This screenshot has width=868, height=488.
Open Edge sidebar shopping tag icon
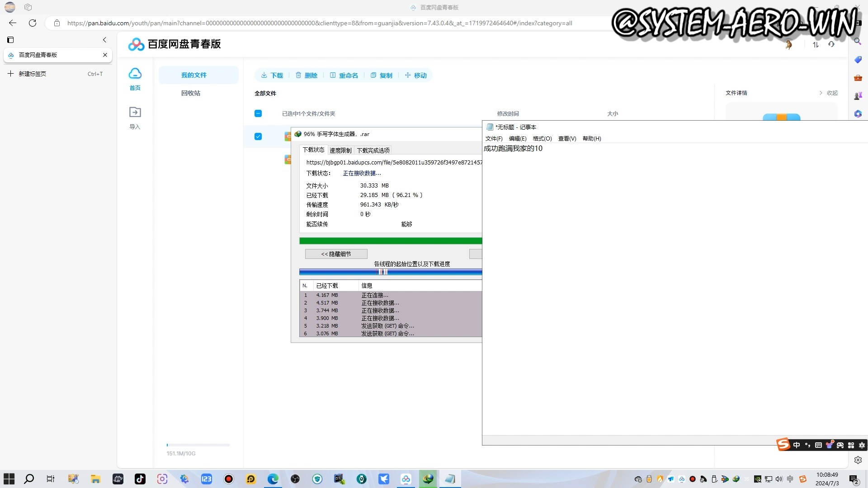click(858, 60)
